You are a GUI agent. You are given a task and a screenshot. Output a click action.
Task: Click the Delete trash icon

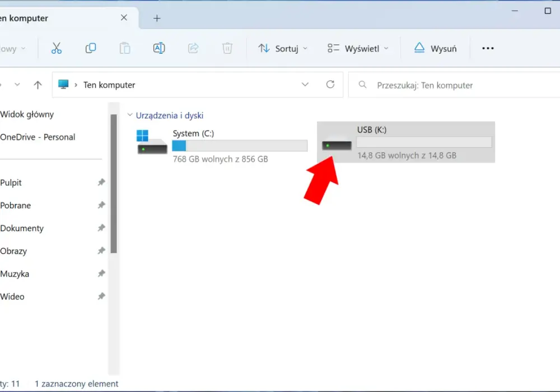pos(227,48)
